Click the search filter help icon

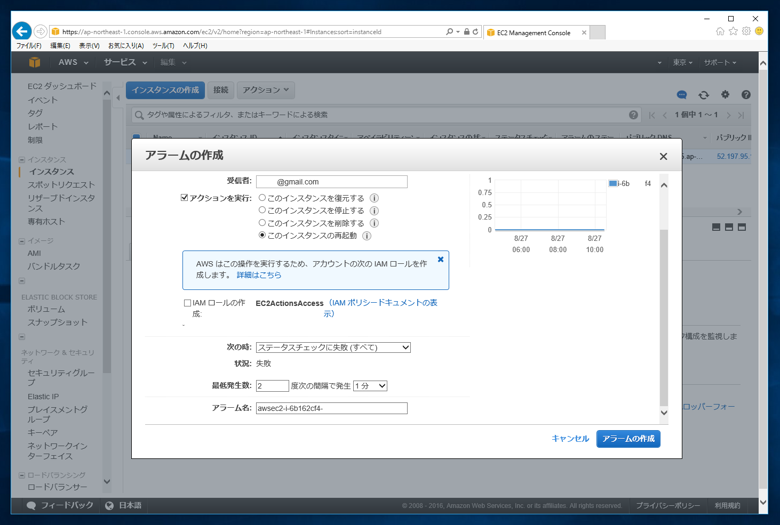(633, 115)
